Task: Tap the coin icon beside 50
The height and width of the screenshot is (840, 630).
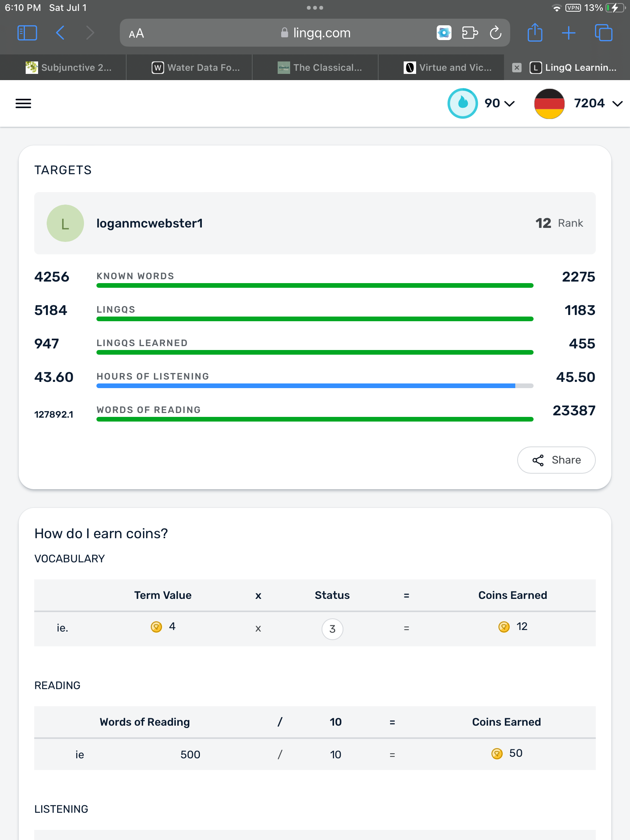Action: click(x=497, y=754)
